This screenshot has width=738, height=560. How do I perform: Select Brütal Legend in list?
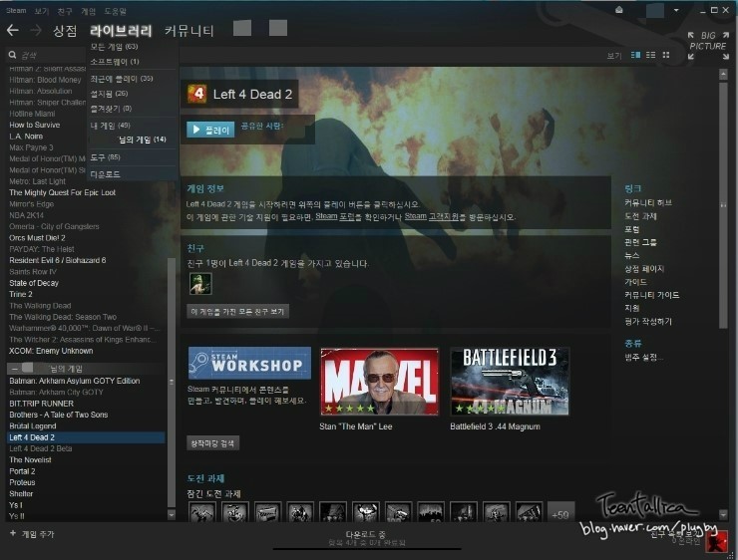click(33, 426)
